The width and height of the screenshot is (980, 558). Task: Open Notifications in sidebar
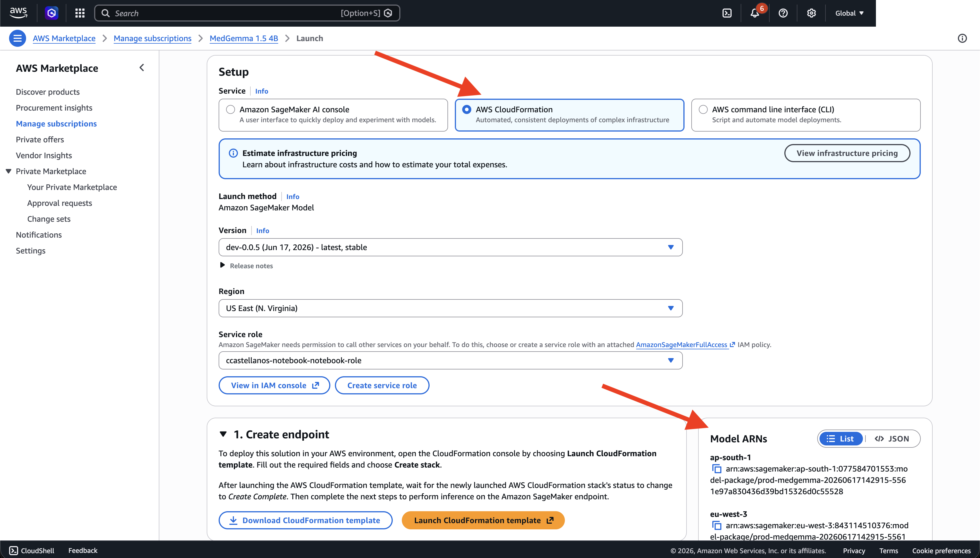[x=39, y=235]
